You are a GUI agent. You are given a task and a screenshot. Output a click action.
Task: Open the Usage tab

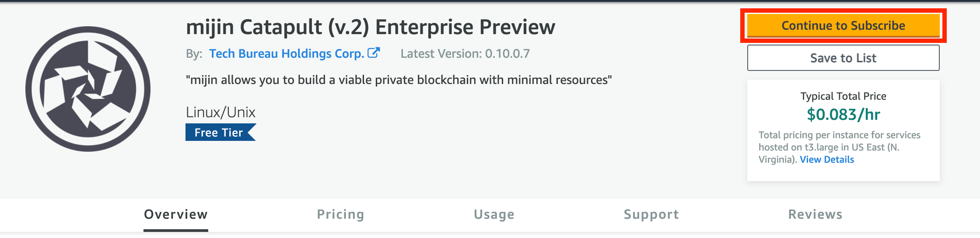click(x=494, y=214)
